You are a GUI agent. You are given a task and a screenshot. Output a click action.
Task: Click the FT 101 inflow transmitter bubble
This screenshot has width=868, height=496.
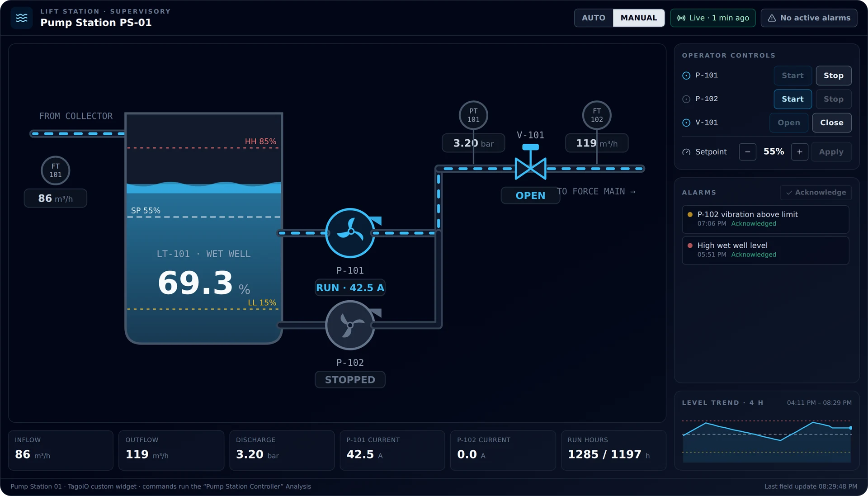(55, 170)
